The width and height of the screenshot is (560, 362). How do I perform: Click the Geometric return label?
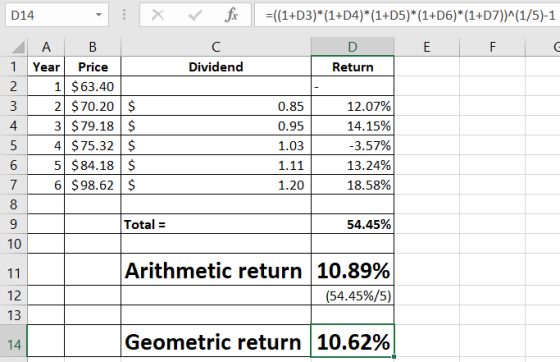point(216,341)
